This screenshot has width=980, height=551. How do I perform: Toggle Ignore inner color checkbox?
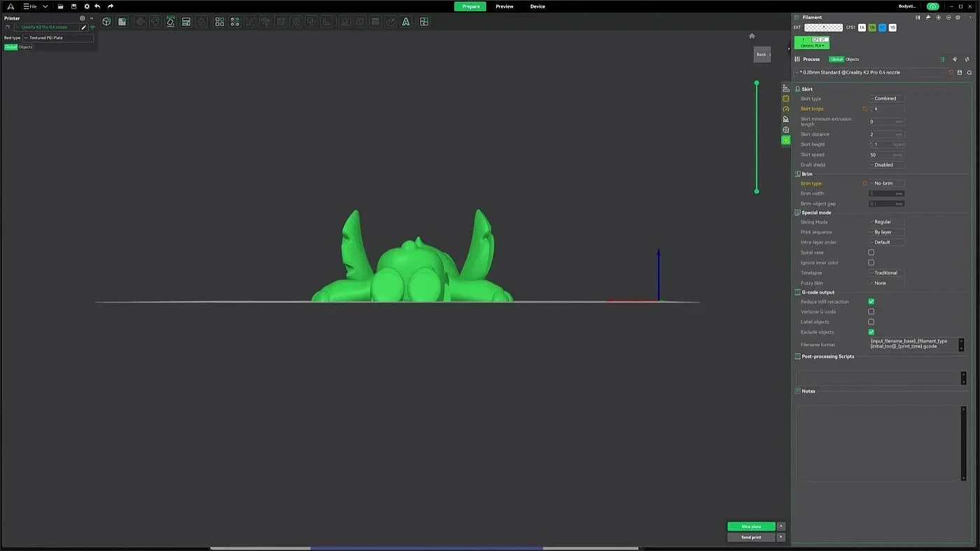pos(871,263)
